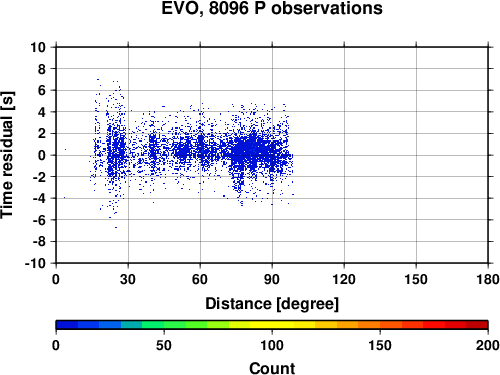Click the "Time residual [s]" axis label
The height and width of the screenshot is (375, 500).
pyautogui.click(x=7, y=155)
